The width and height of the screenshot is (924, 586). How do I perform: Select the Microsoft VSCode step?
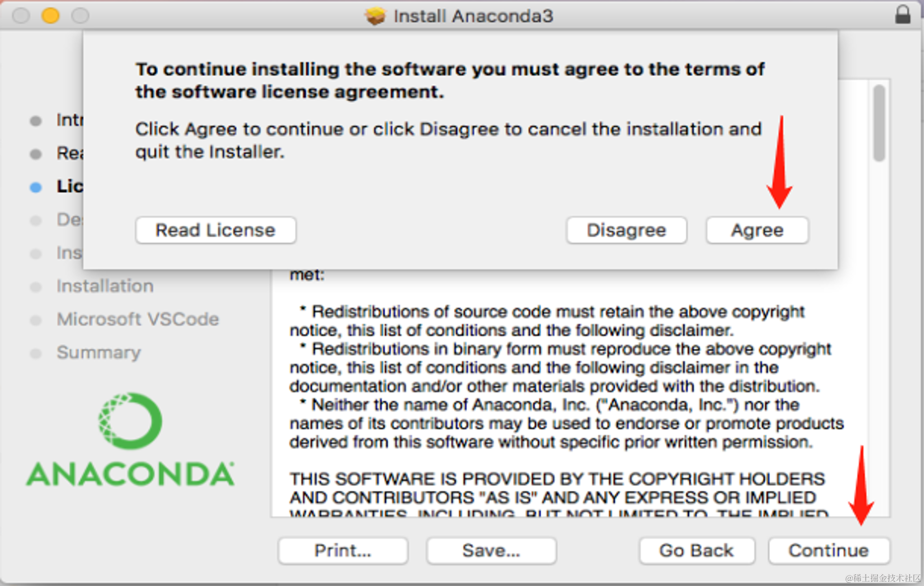pos(137,320)
